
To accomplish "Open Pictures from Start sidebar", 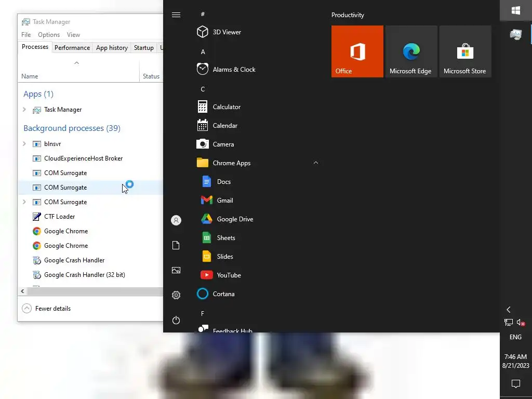I will 176,270.
